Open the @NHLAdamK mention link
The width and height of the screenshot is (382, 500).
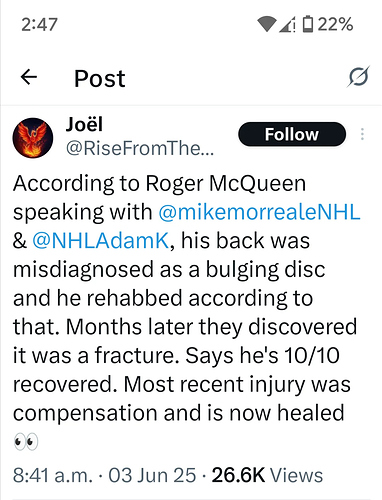tap(101, 241)
